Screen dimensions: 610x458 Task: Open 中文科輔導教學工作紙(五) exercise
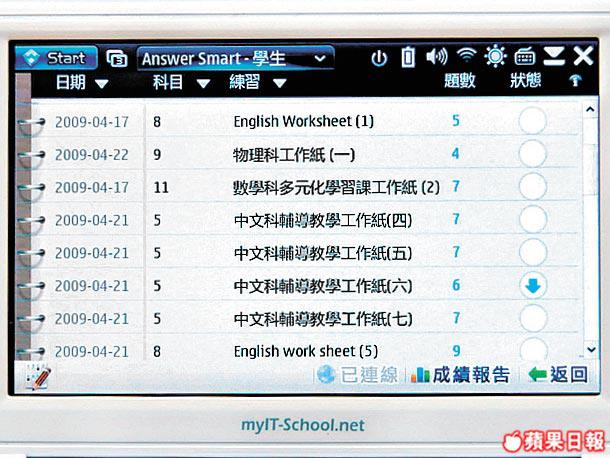[x=323, y=253]
